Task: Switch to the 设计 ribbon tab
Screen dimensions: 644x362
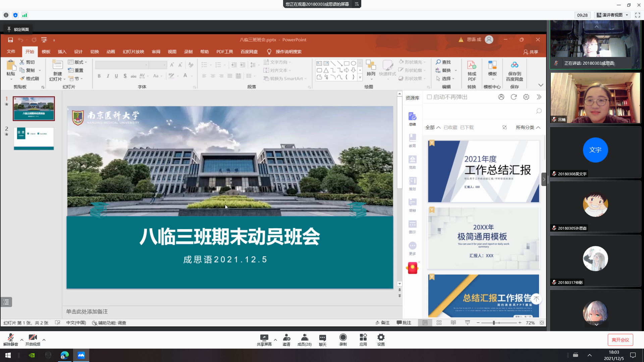Action: click(x=78, y=52)
